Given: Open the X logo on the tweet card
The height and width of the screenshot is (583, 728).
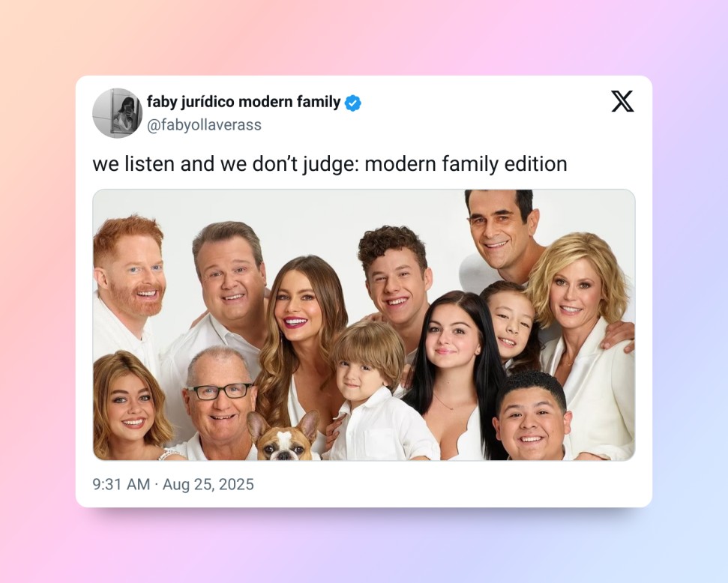Looking at the screenshot, I should pyautogui.click(x=622, y=101).
